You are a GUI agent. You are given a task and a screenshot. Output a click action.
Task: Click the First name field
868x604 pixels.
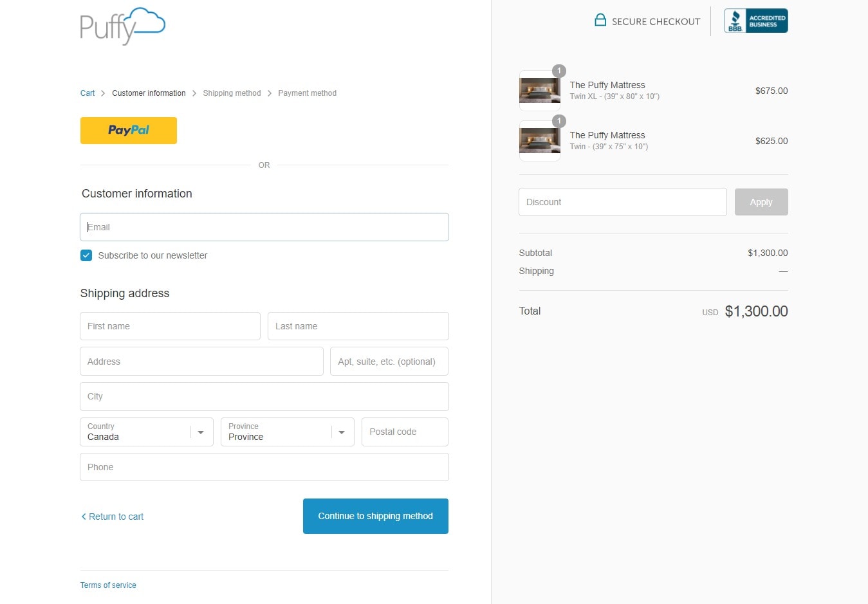point(171,326)
